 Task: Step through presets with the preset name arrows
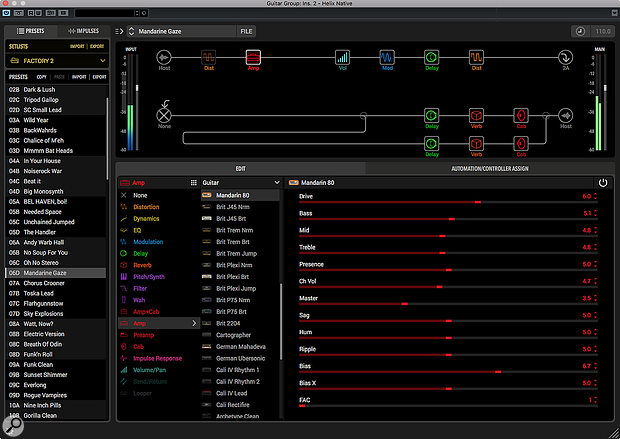(x=131, y=31)
